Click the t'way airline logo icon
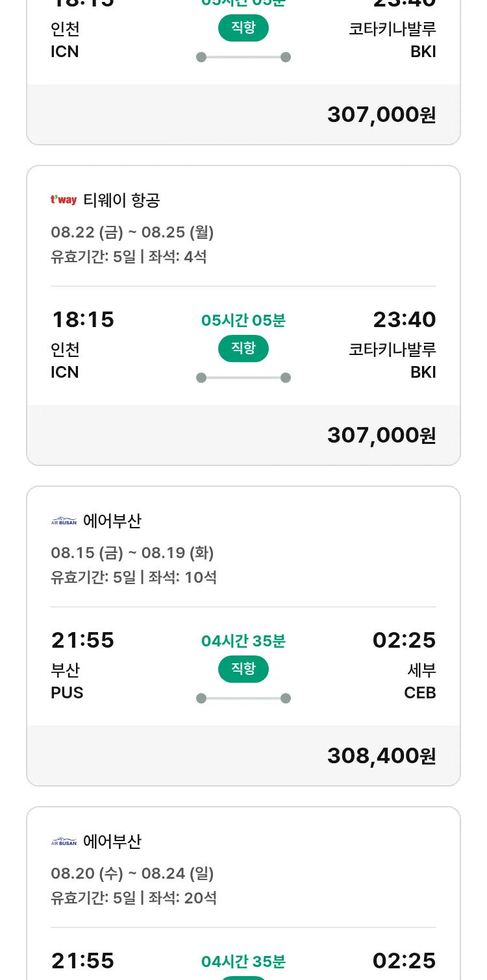487x980 pixels. [64, 200]
